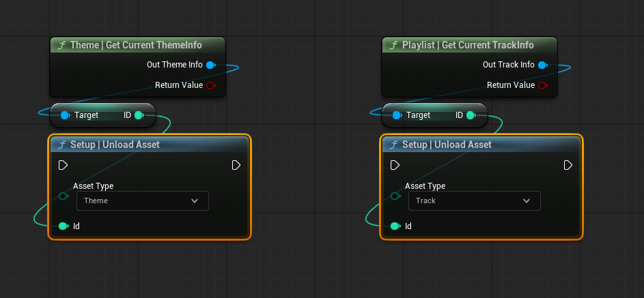
Task: Click the Out Theme Info label text
Action: point(175,65)
